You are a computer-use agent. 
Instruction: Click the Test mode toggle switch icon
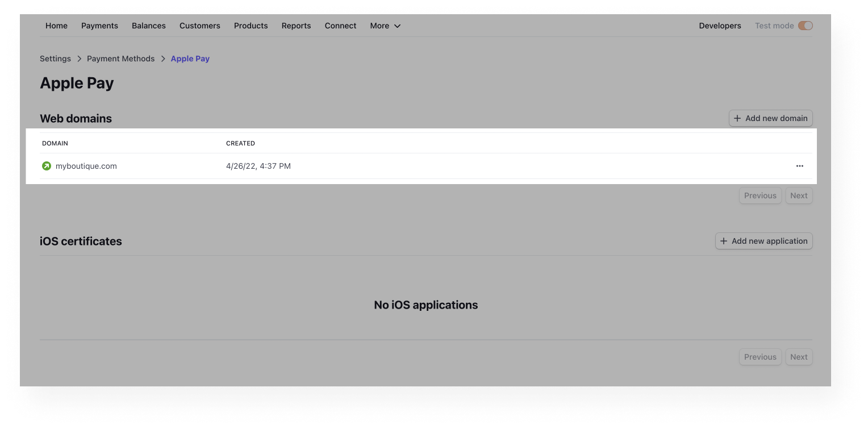(806, 26)
